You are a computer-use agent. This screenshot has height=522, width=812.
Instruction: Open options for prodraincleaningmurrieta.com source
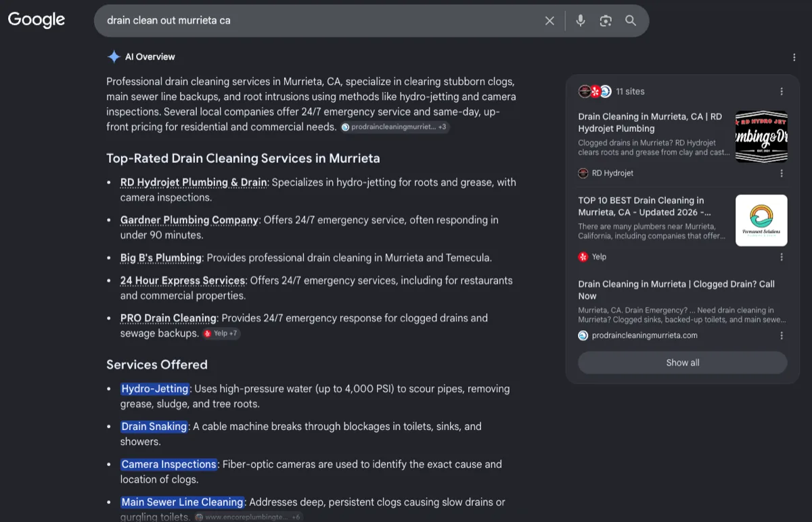pyautogui.click(x=782, y=335)
